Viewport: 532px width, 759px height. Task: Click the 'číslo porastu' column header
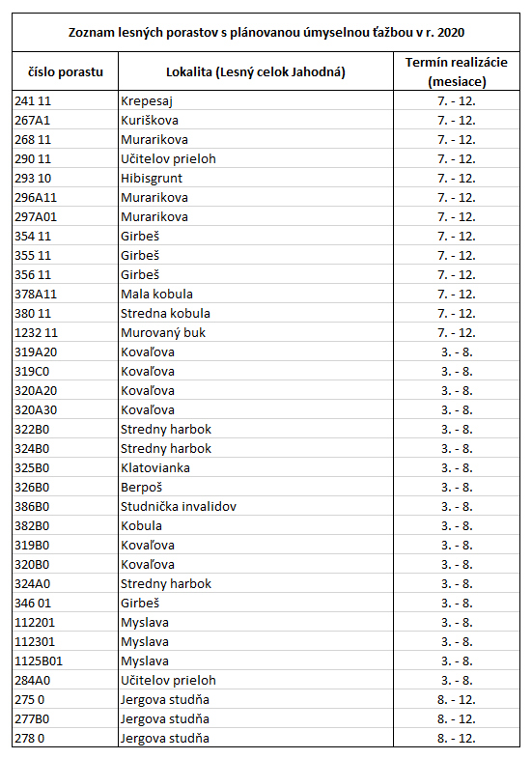click(66, 71)
